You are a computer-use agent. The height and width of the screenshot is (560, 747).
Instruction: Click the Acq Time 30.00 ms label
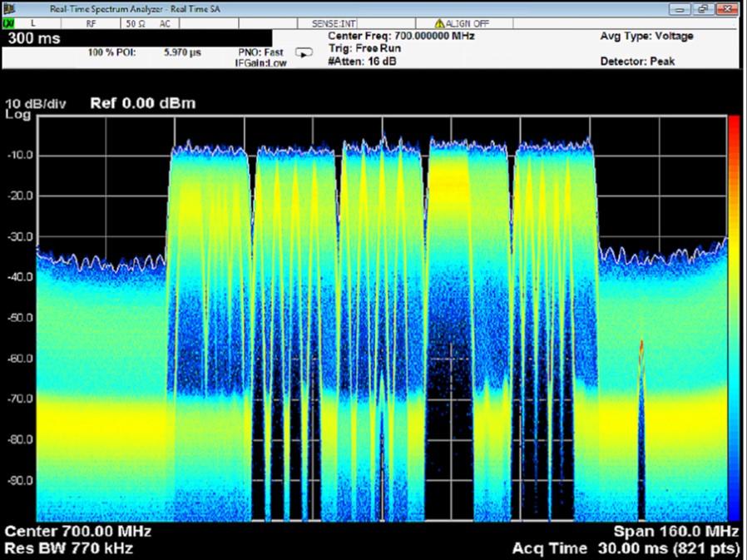click(x=626, y=548)
